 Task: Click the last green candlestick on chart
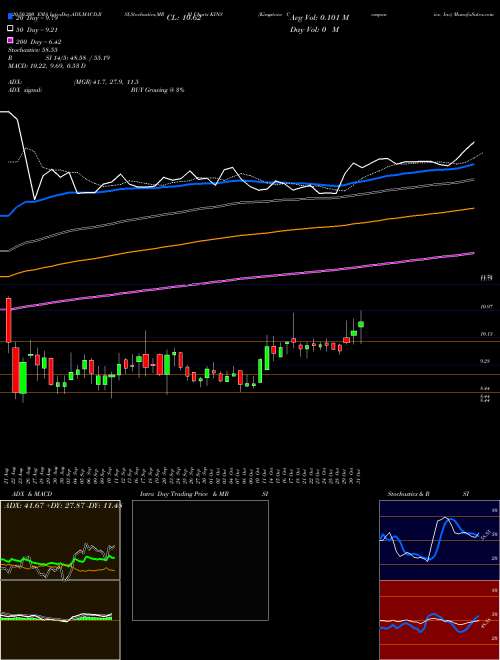361,324
